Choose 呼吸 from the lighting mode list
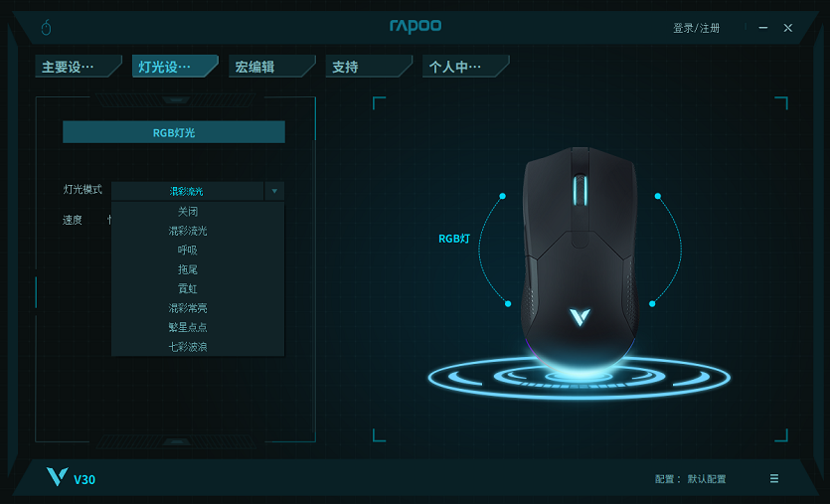This screenshot has height=504, width=830. (188, 251)
